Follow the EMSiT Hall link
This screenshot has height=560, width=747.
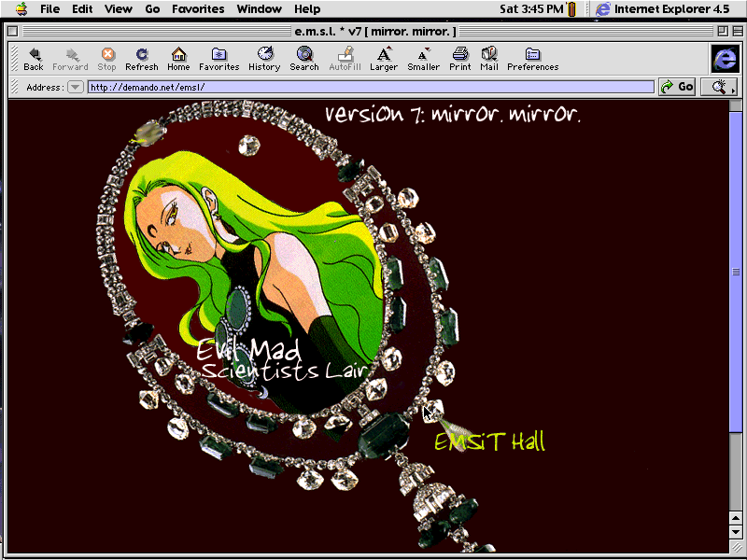489,441
